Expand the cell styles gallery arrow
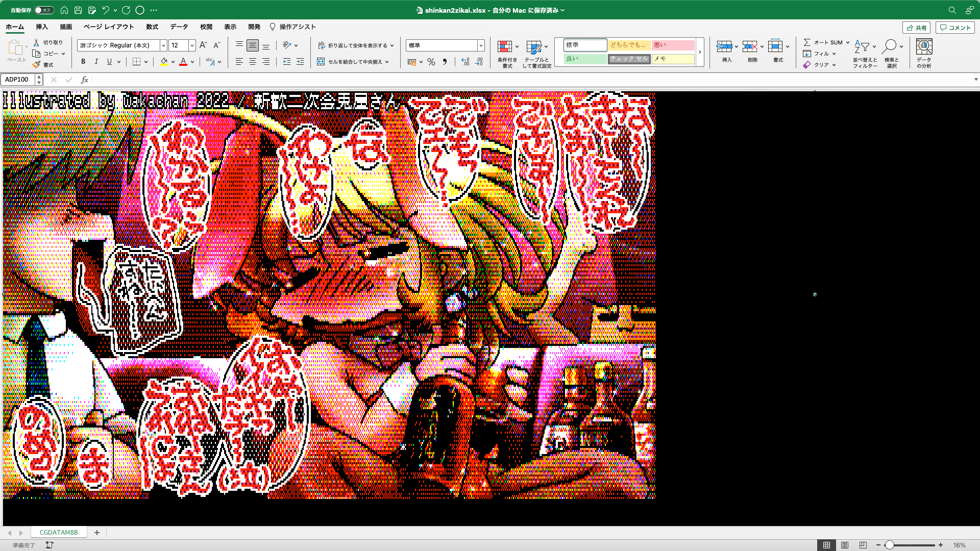This screenshot has height=551, width=980. pos(700,52)
